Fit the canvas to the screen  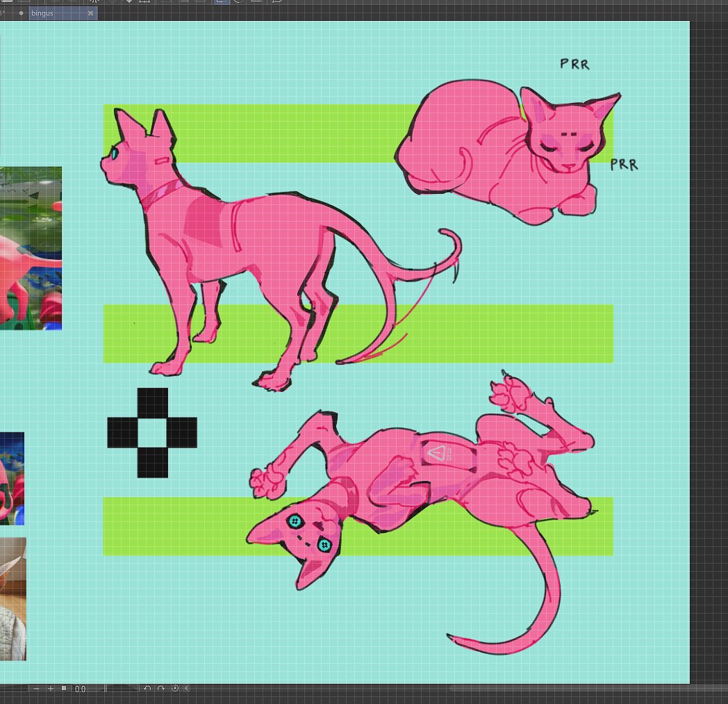click(x=64, y=689)
